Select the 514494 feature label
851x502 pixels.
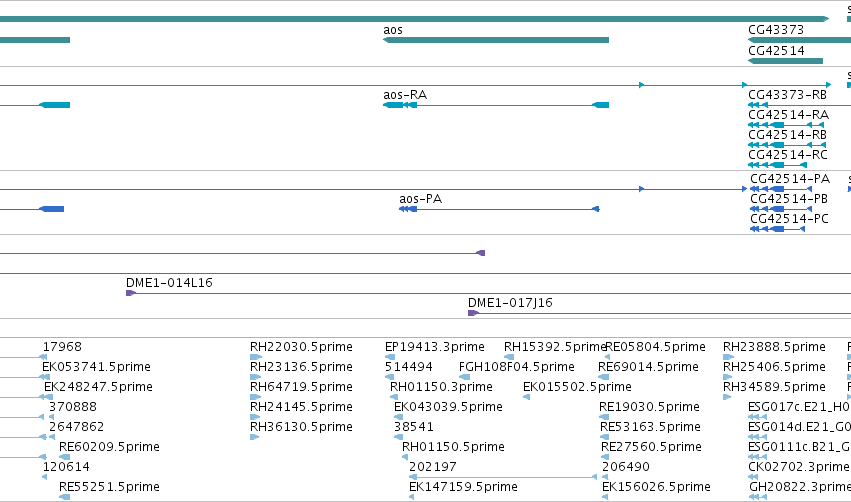409,367
